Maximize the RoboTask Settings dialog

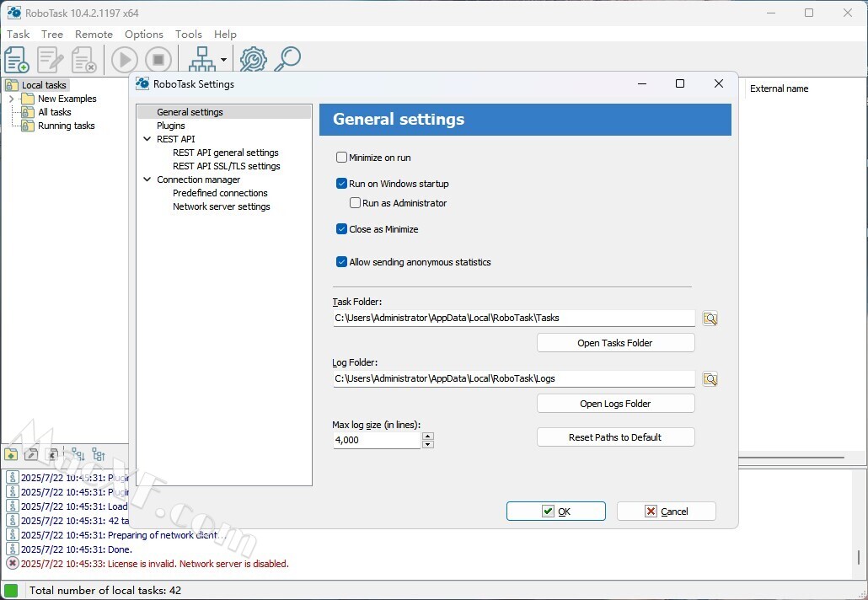680,83
